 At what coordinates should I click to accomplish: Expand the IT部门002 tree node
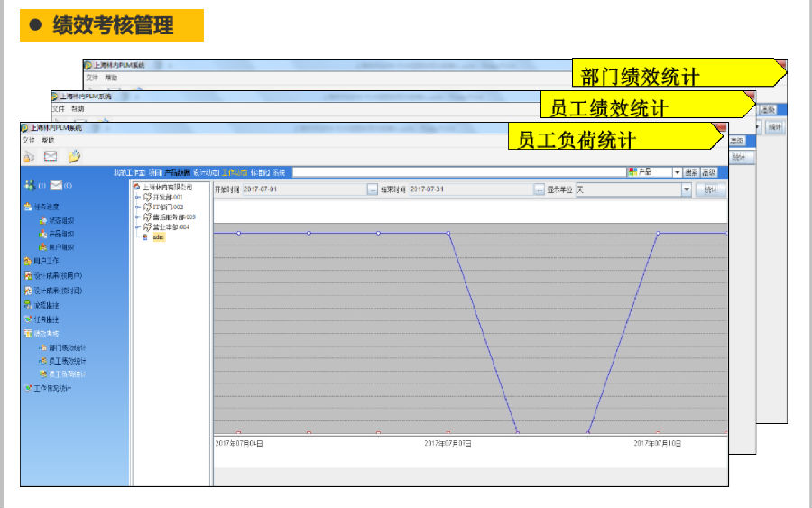tap(138, 208)
